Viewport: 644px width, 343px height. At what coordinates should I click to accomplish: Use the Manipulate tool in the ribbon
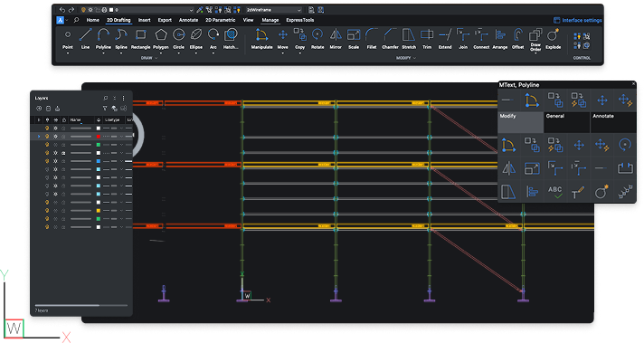pos(261,39)
